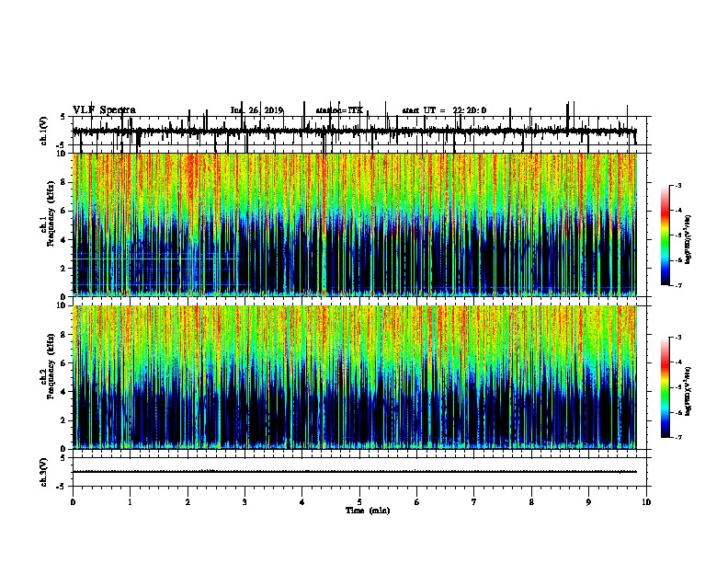Click the "6" kHz tick on ch.2 spectrogram

pyautogui.click(x=64, y=363)
